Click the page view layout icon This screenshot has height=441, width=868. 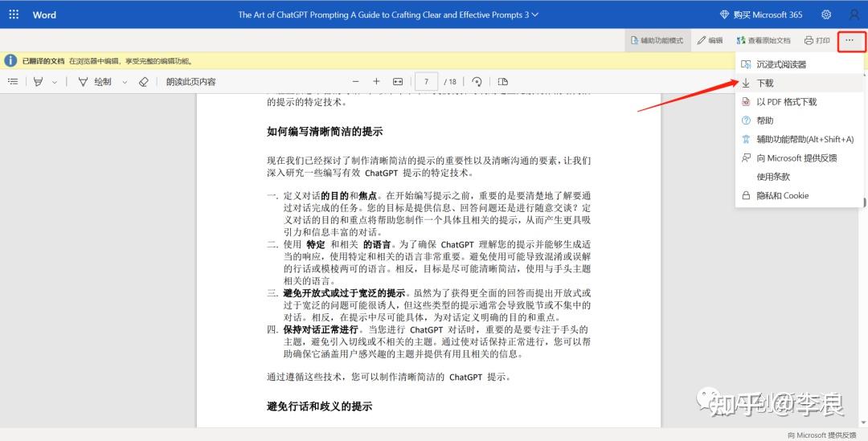click(x=502, y=82)
